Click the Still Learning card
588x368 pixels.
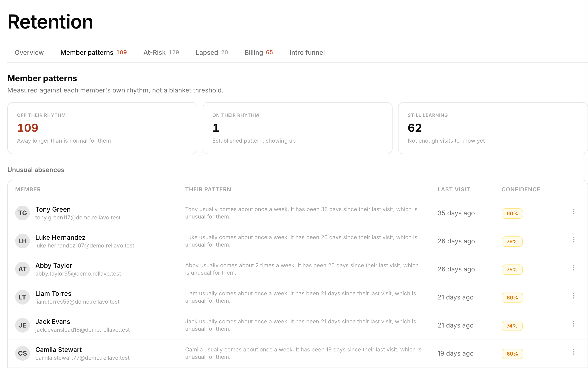click(x=493, y=128)
